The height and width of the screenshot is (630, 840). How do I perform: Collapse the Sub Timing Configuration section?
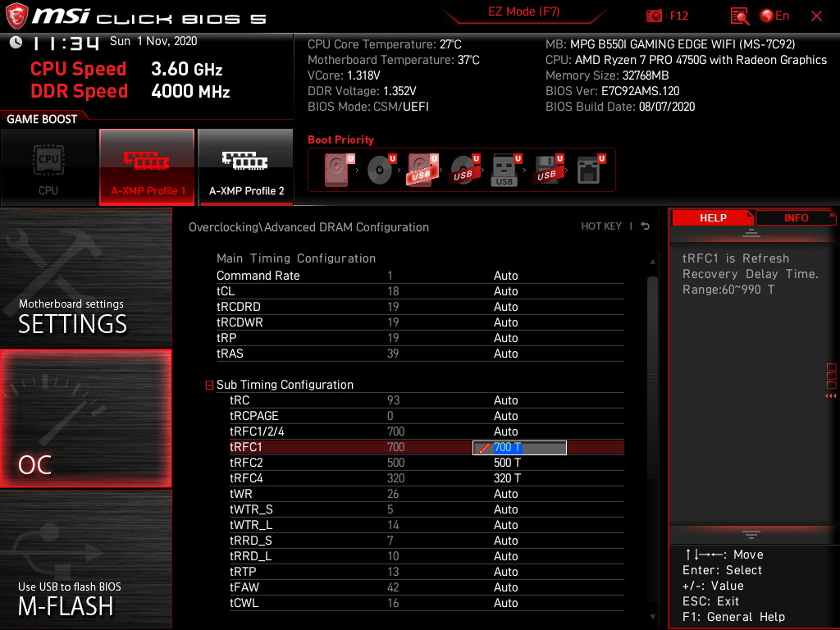209,385
